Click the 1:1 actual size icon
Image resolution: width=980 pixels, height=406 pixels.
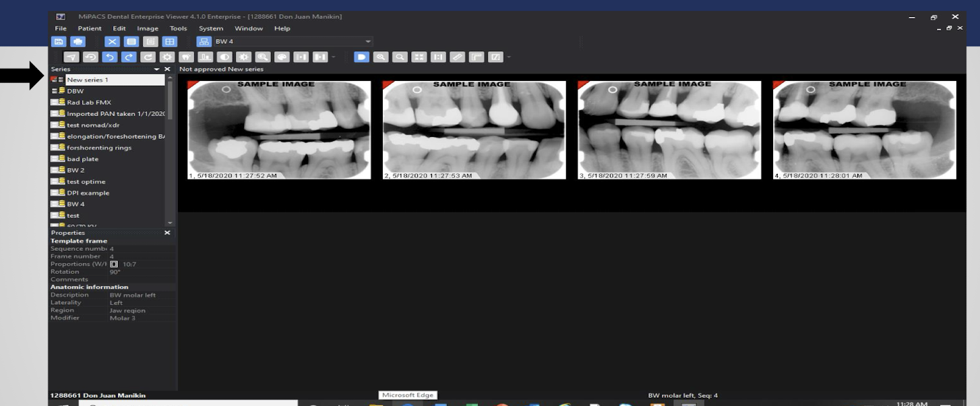[x=439, y=57]
